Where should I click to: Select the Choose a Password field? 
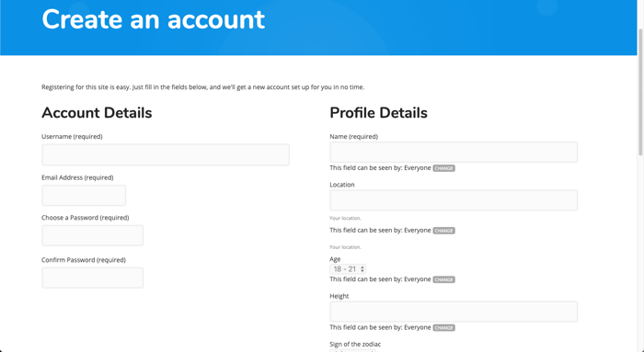(92, 235)
